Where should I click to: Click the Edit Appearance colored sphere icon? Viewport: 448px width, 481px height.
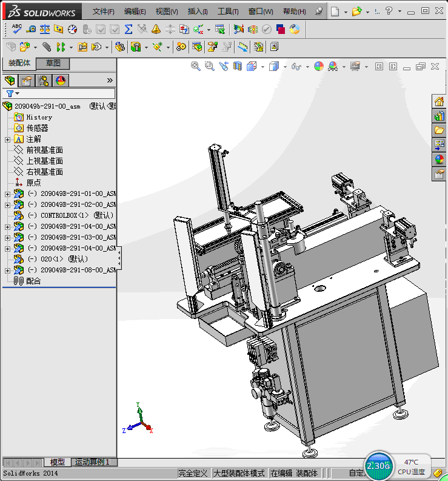pyautogui.click(x=319, y=66)
